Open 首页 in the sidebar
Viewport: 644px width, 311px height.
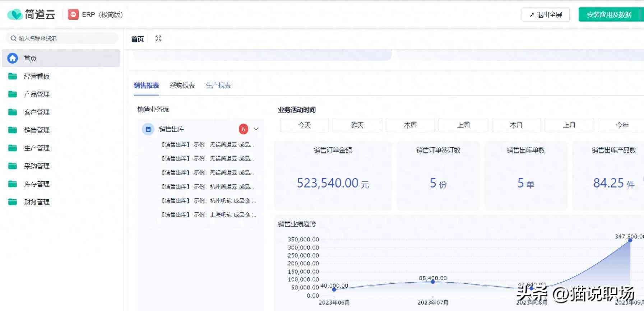tap(61, 58)
